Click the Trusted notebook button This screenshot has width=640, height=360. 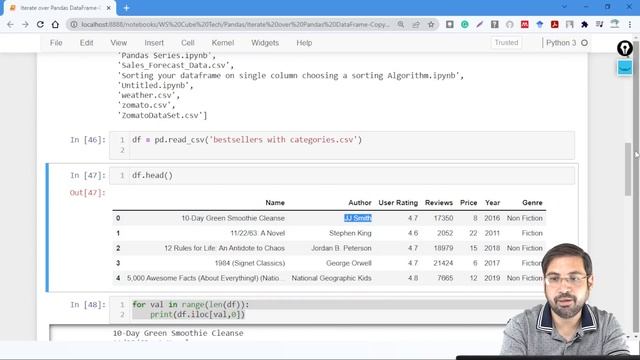(x=506, y=43)
